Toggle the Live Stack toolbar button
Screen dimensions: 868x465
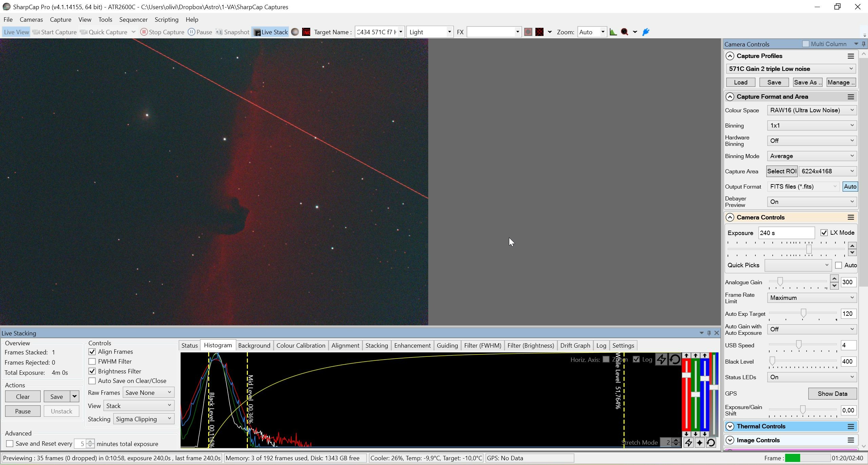tap(271, 32)
